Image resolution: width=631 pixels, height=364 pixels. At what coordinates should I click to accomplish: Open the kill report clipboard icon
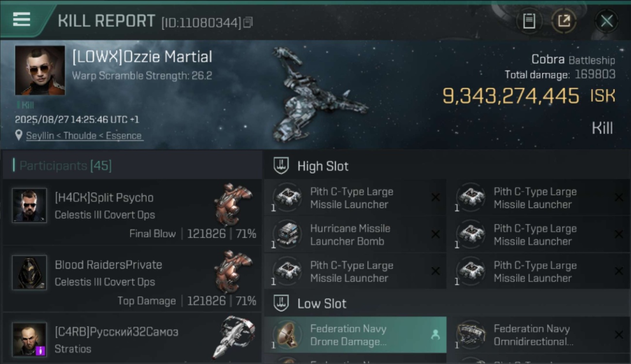[x=529, y=21]
